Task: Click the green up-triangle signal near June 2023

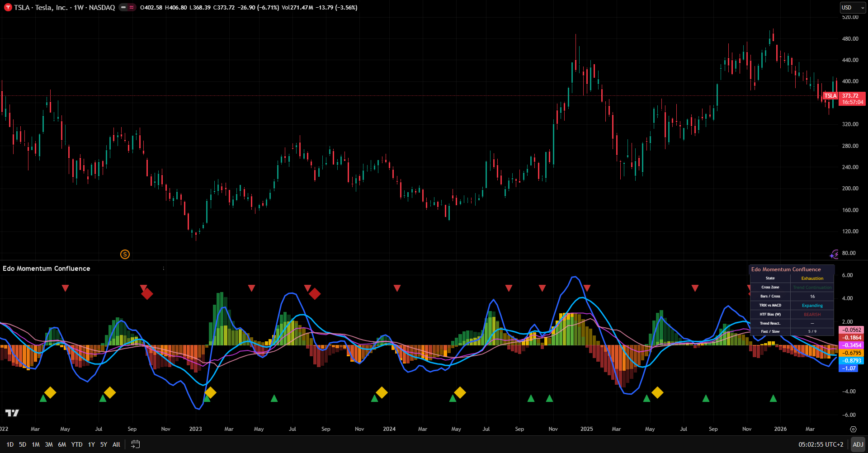Action: pos(274,398)
